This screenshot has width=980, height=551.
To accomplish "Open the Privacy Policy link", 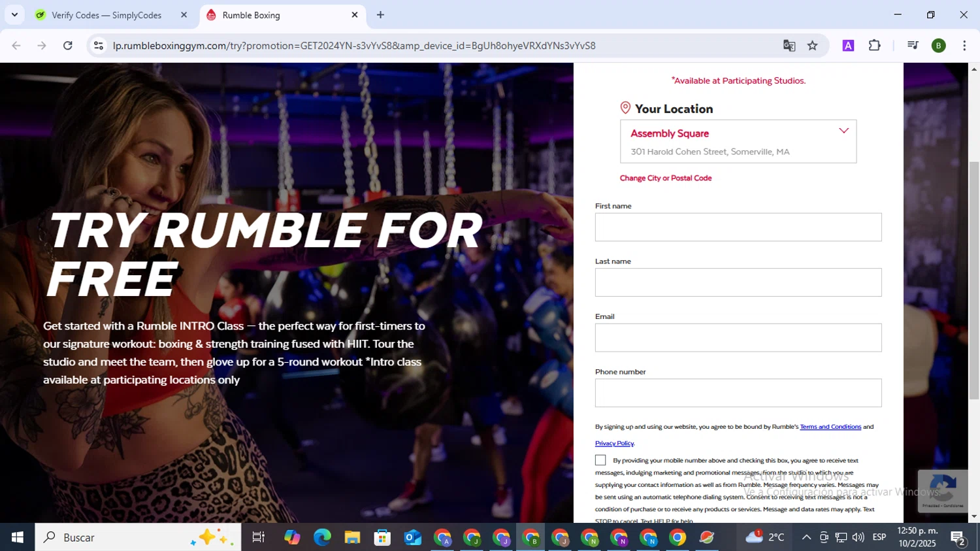I will pos(614,443).
